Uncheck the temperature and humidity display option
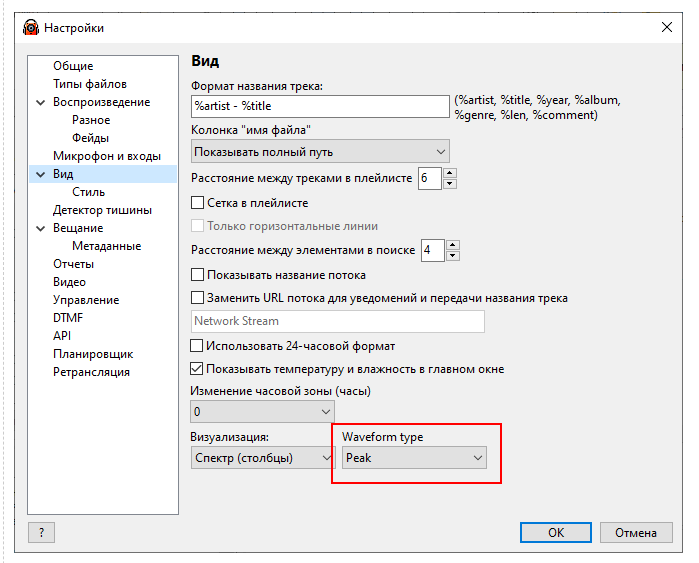This screenshot has width=699, height=563. point(197,369)
